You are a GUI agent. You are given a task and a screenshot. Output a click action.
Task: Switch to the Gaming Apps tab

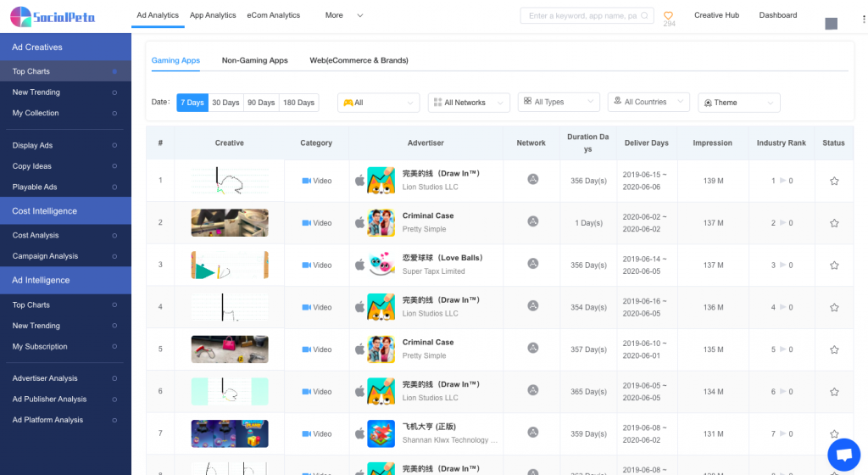tap(175, 60)
